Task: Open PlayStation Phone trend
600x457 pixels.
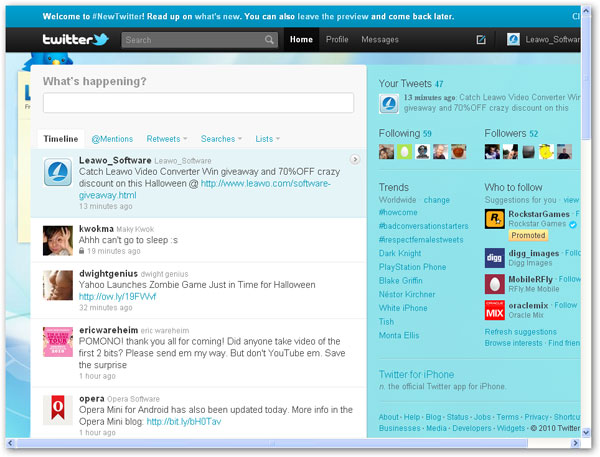Action: [x=412, y=267]
